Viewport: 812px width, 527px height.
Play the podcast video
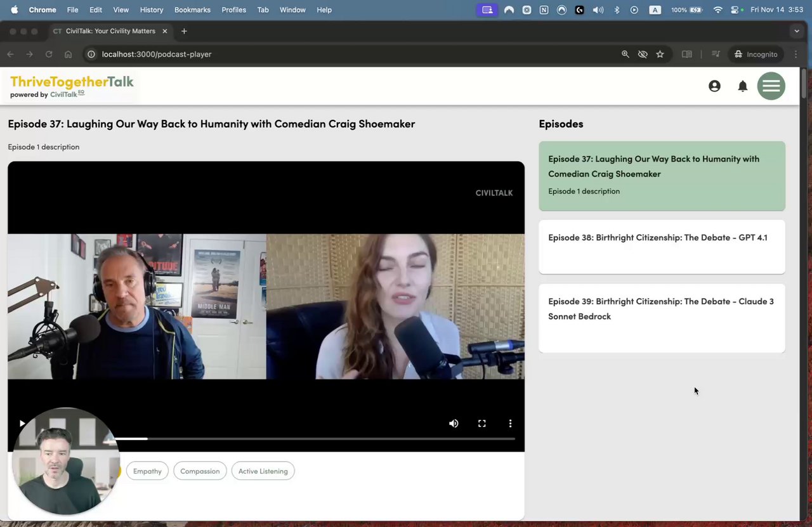[22, 423]
